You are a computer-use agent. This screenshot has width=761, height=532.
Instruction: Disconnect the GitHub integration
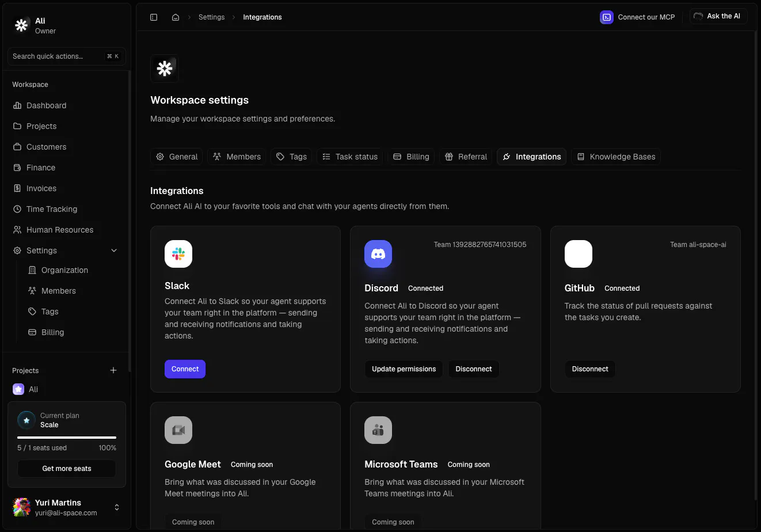[590, 369]
